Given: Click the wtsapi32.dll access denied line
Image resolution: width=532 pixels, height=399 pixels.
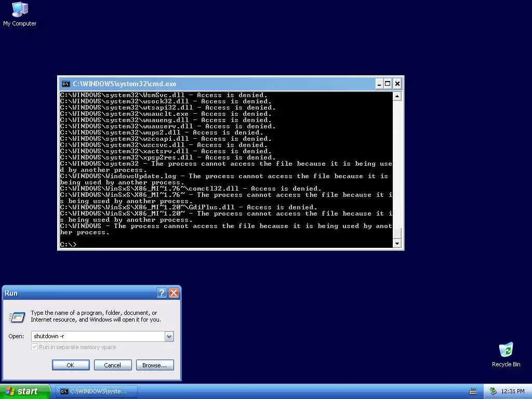Looking at the screenshot, I should [x=168, y=108].
